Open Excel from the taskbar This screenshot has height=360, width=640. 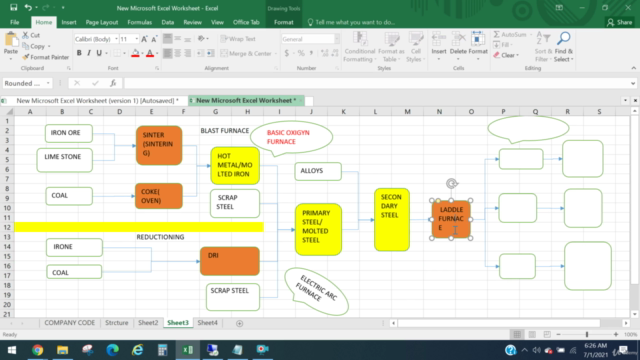coord(188,350)
